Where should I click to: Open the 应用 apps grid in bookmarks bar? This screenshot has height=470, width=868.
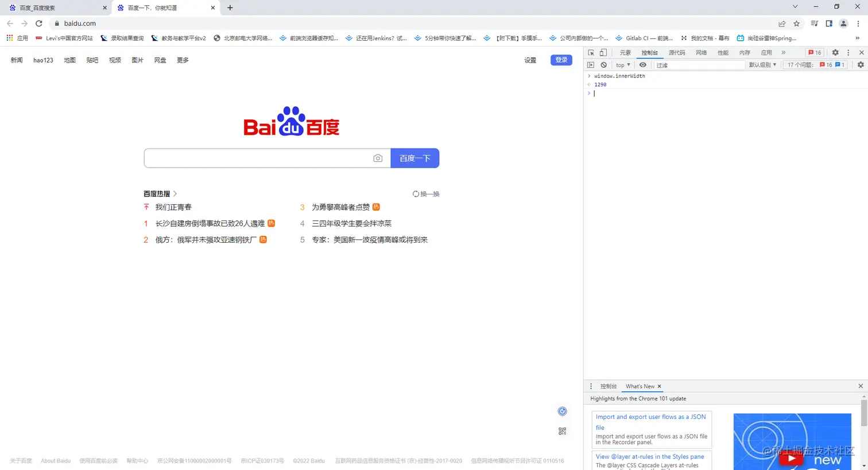[x=17, y=38]
